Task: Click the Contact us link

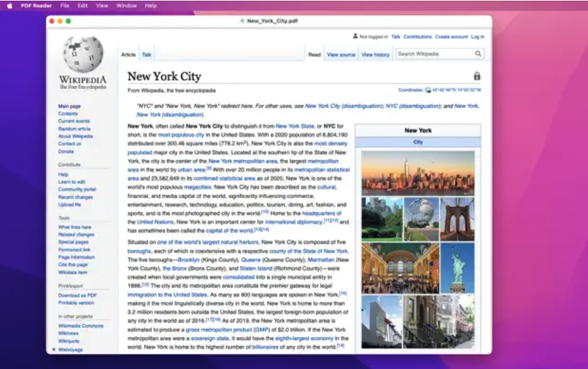Action: (x=69, y=144)
